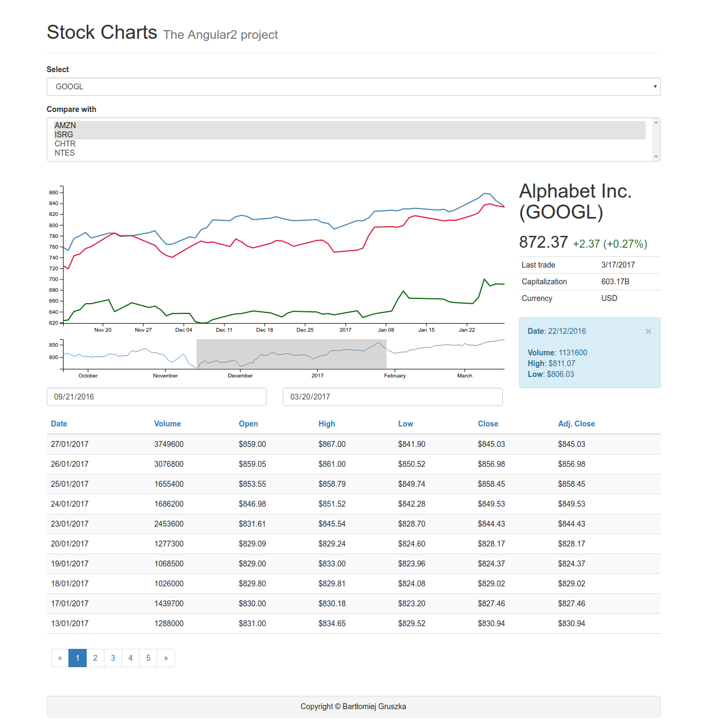Click the high price $851.52
The image size is (707, 728).
[332, 504]
